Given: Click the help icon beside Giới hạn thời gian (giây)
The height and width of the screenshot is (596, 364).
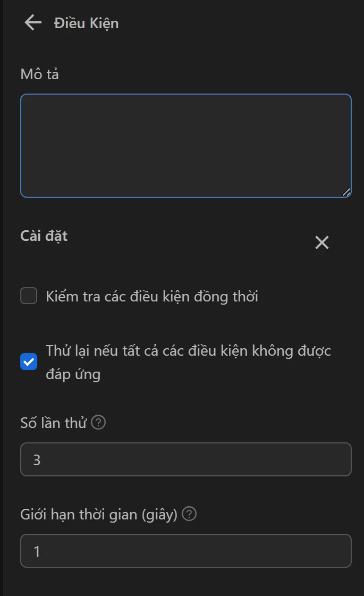Looking at the screenshot, I should click(189, 514).
